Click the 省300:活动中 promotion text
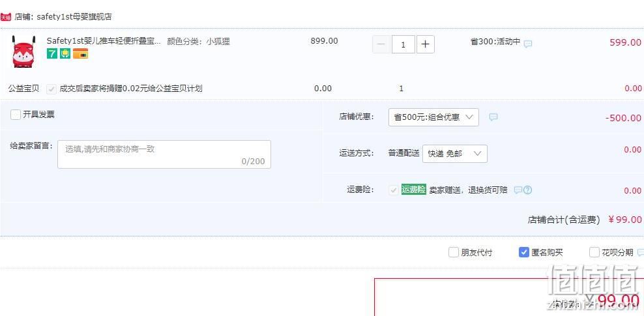Viewport: 644px width, 316px height. pyautogui.click(x=495, y=42)
